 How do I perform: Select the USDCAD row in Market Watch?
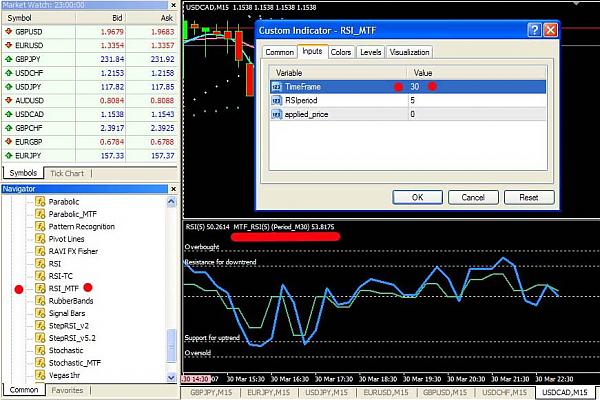click(x=90, y=114)
